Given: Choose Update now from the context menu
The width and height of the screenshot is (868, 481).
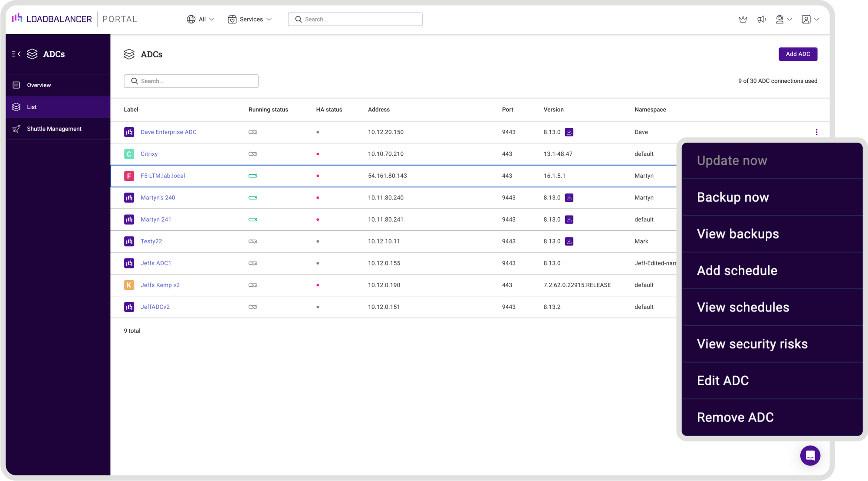Looking at the screenshot, I should (x=772, y=160).
